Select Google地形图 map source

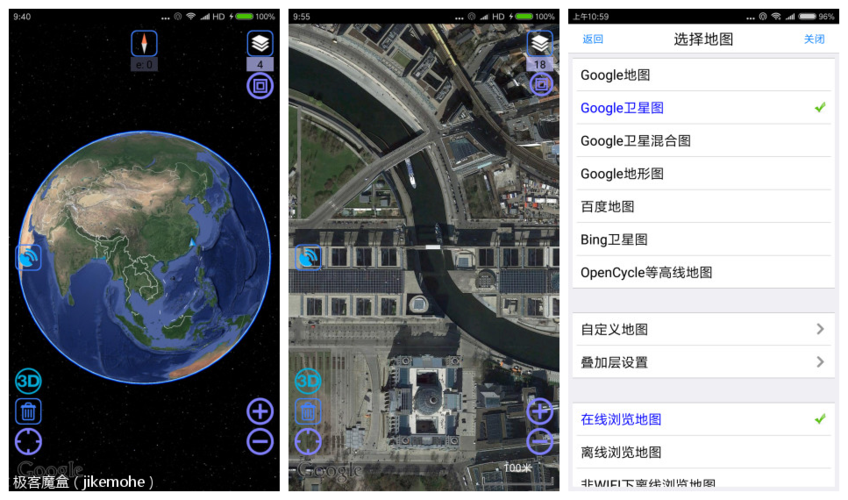pos(703,174)
